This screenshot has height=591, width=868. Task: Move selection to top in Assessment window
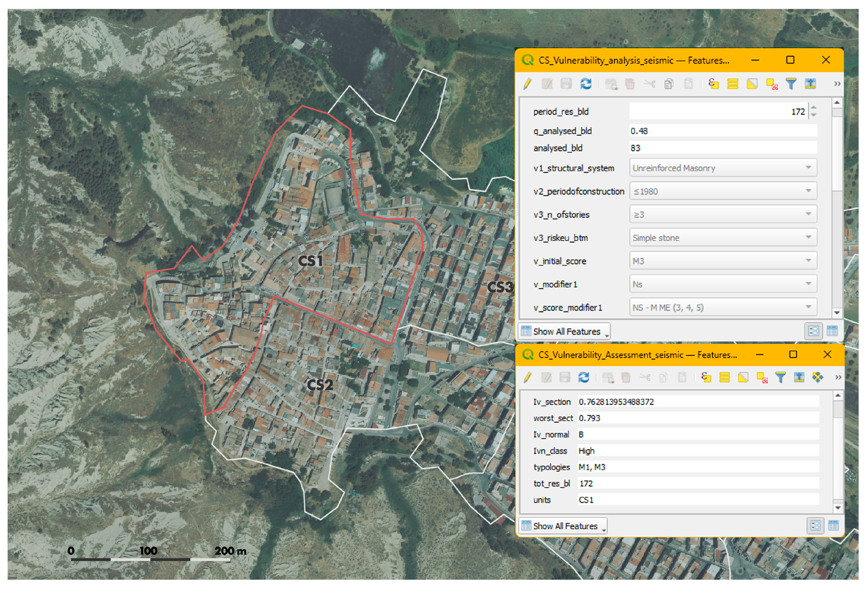click(x=799, y=378)
